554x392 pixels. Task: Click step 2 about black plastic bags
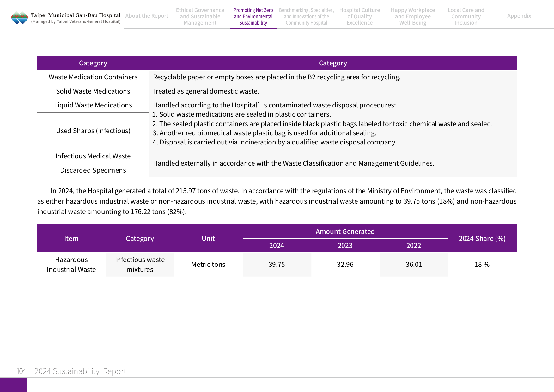tap(322, 124)
